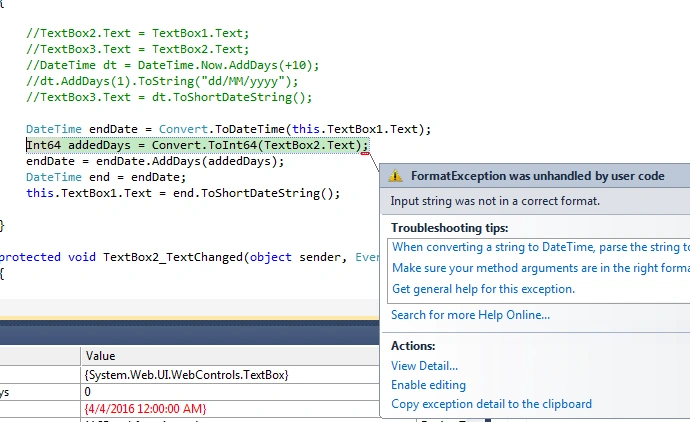
Task: Click the yellow warning icon in exception popup
Action: point(395,176)
